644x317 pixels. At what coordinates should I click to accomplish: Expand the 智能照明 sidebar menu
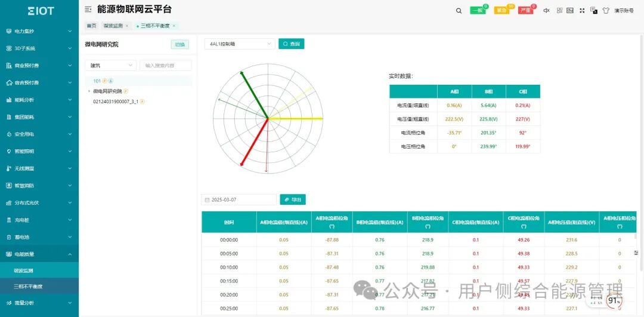(39, 151)
